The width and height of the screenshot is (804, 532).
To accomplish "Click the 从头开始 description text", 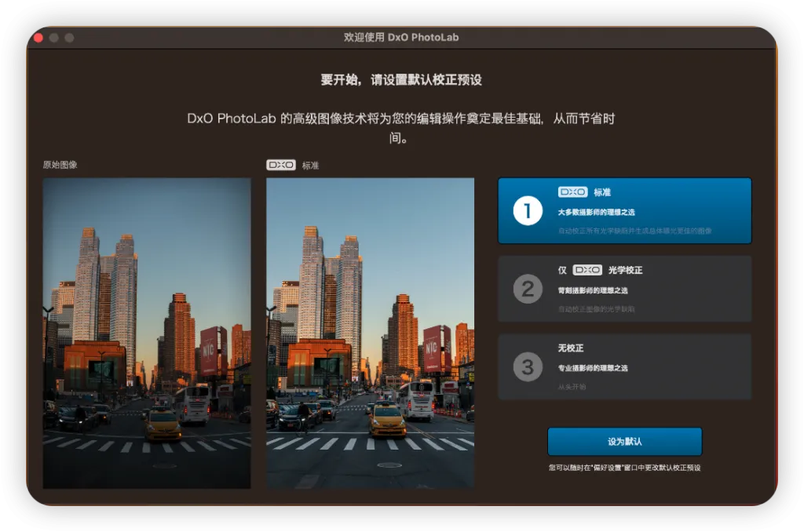I will pos(572,387).
